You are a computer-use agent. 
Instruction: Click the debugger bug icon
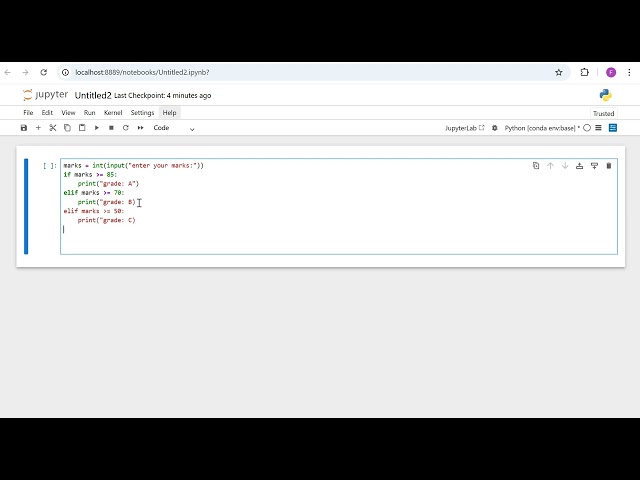point(495,128)
